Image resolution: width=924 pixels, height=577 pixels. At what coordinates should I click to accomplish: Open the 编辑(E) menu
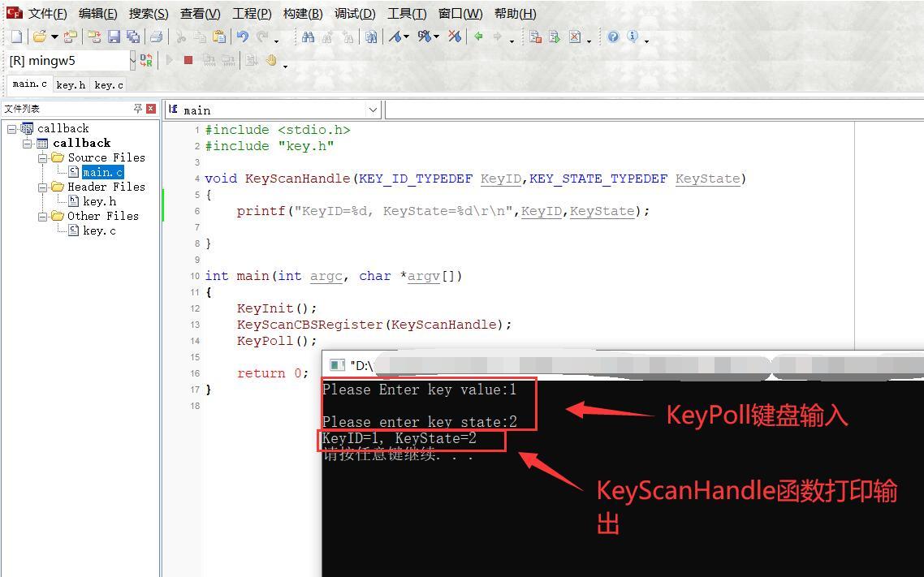97,13
